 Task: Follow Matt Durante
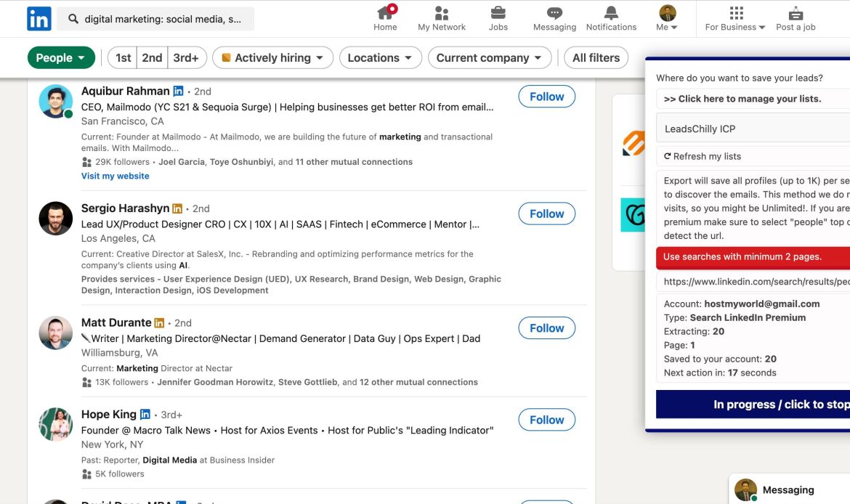(546, 328)
